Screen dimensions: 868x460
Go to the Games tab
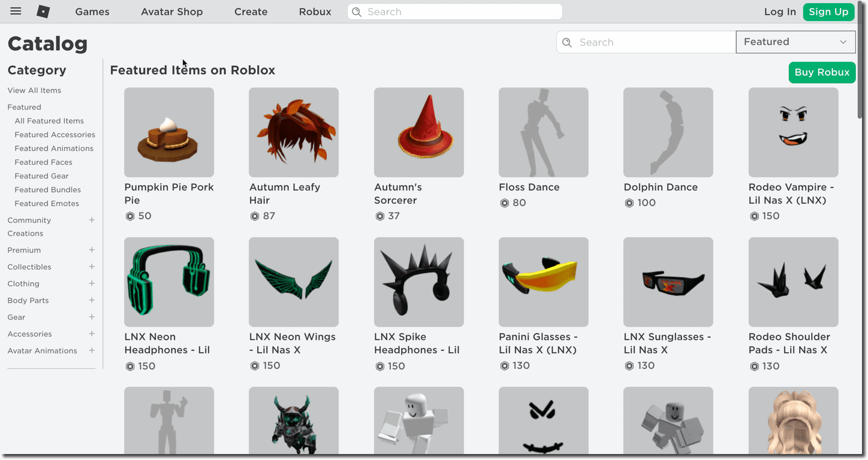(92, 12)
